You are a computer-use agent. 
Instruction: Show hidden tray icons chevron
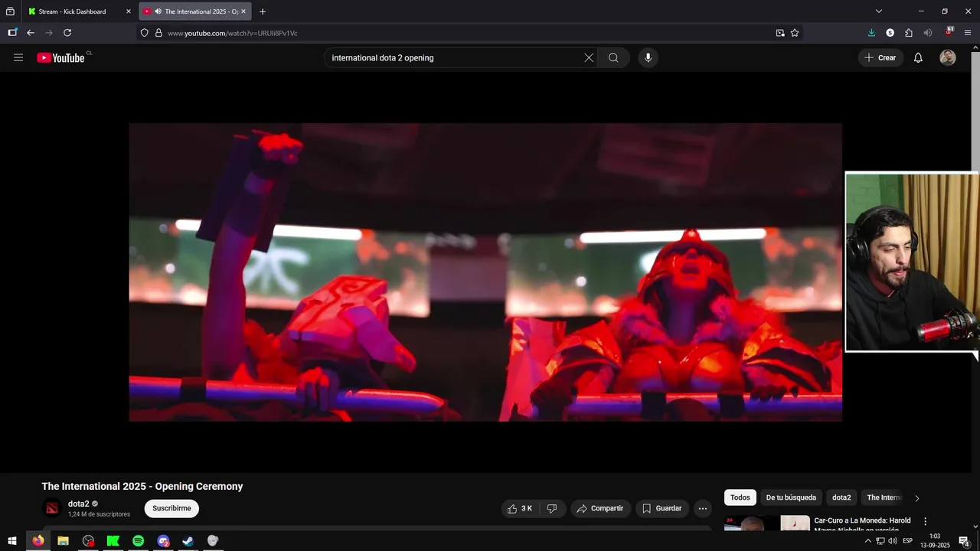point(867,541)
